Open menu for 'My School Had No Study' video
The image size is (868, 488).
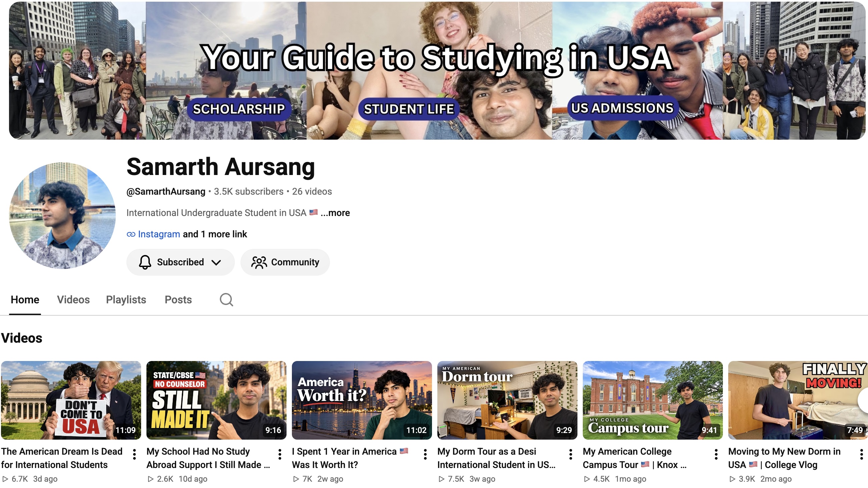coord(280,454)
